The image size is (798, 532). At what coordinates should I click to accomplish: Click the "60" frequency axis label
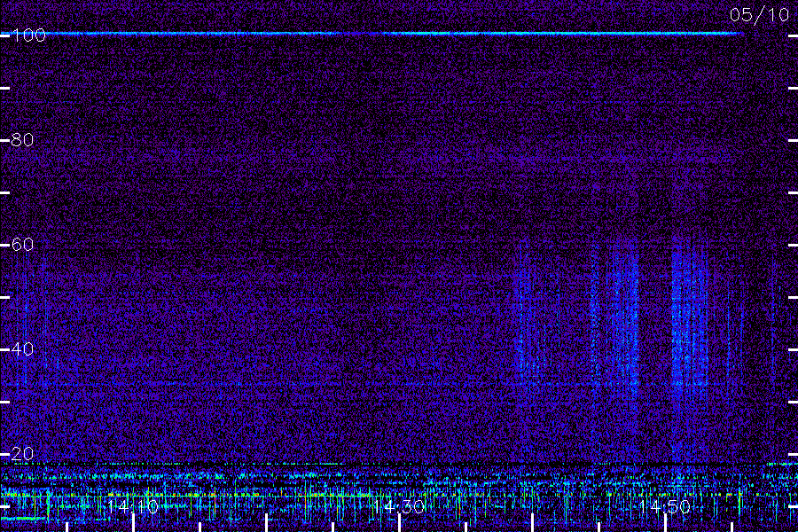pyautogui.click(x=22, y=245)
